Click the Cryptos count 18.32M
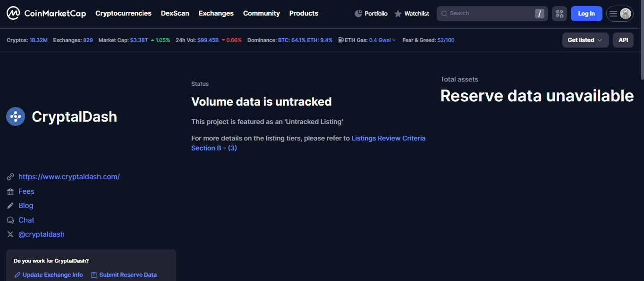The image size is (644, 281). coord(38,40)
